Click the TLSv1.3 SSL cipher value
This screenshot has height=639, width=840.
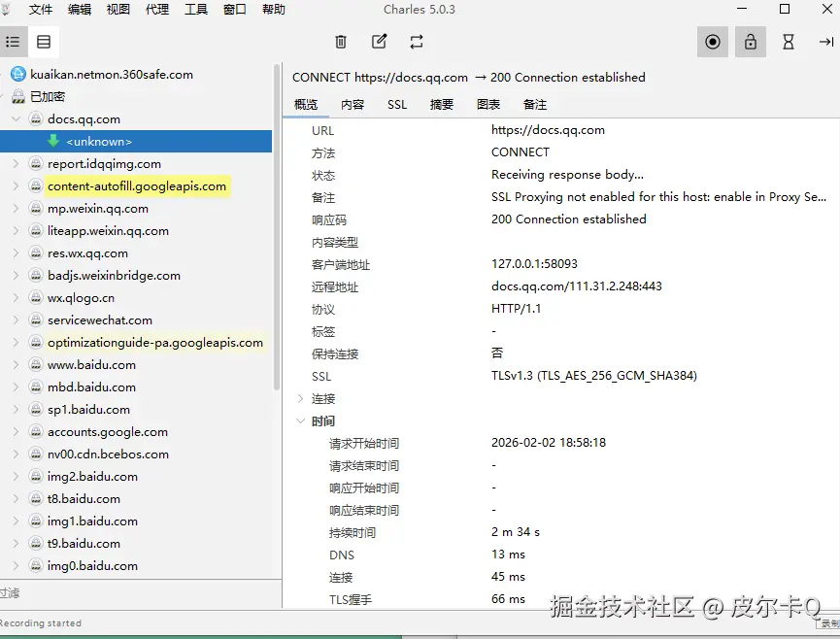(x=594, y=376)
